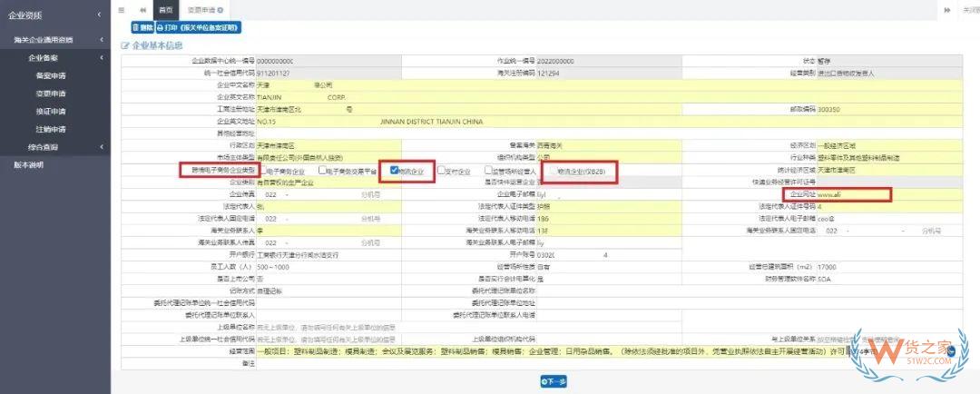Open 法定代表人证件类型 dropdown showing 护照

tap(609, 206)
